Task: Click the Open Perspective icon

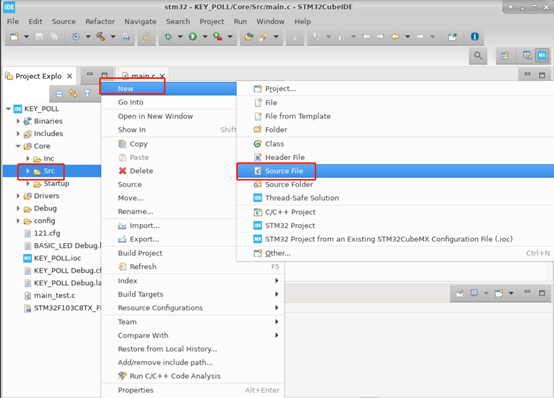Action: (505, 55)
